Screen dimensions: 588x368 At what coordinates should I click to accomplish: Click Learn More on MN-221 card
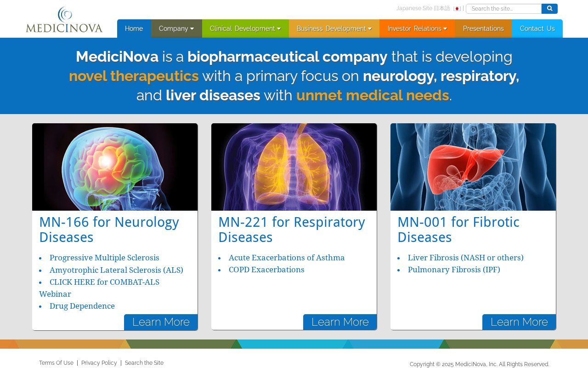click(340, 322)
